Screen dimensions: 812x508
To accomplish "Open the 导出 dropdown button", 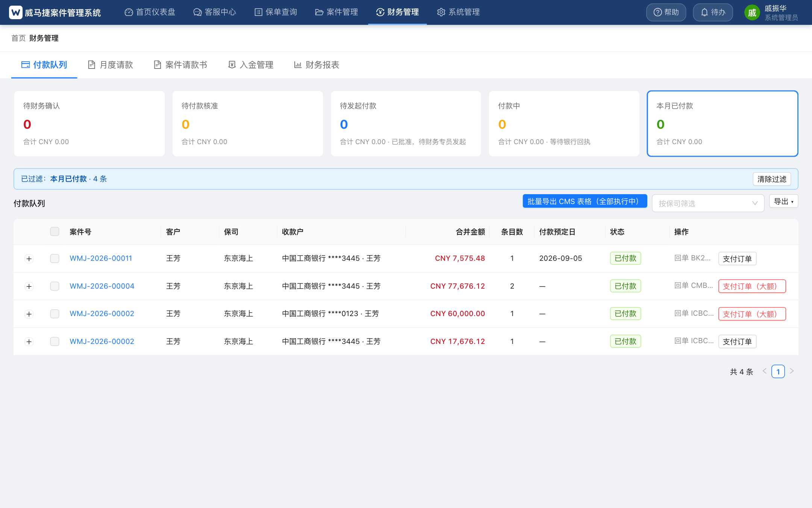I will (783, 201).
